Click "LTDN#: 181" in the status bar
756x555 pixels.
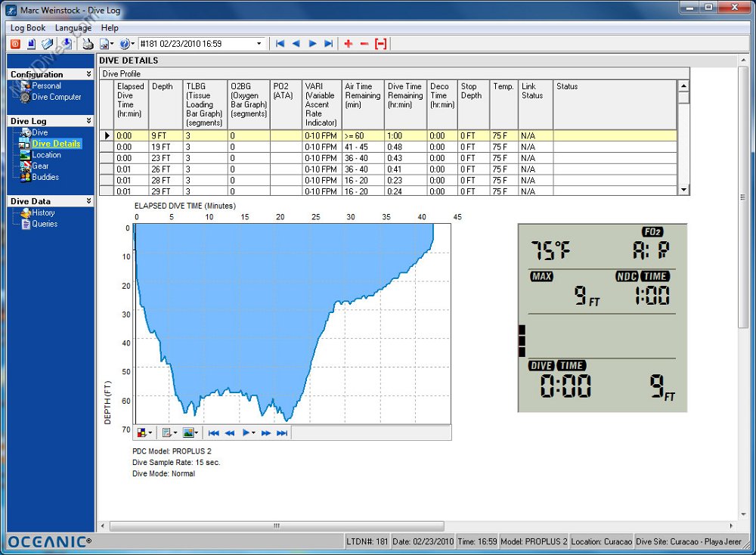pos(367,541)
